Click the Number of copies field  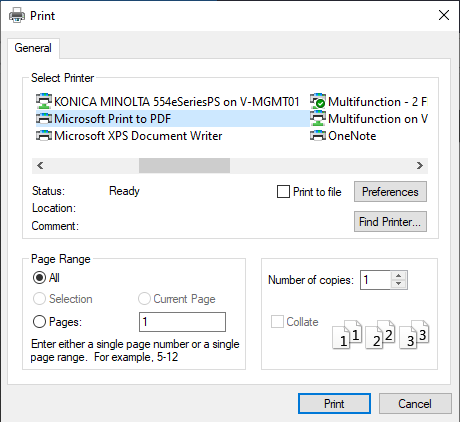click(x=375, y=280)
